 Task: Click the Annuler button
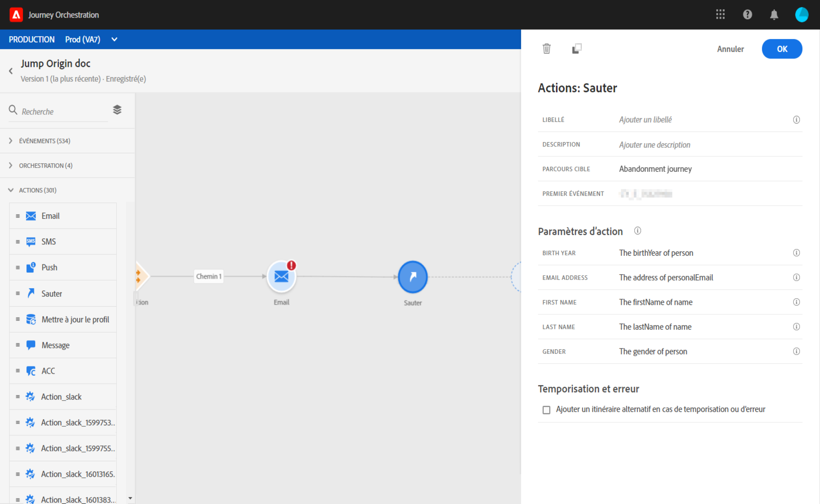[730, 49]
